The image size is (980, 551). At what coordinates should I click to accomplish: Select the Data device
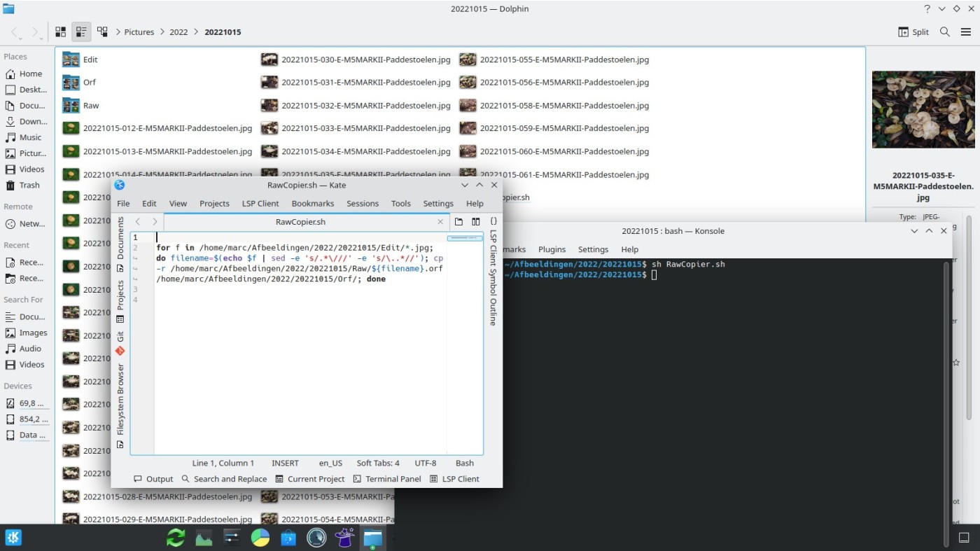point(26,435)
